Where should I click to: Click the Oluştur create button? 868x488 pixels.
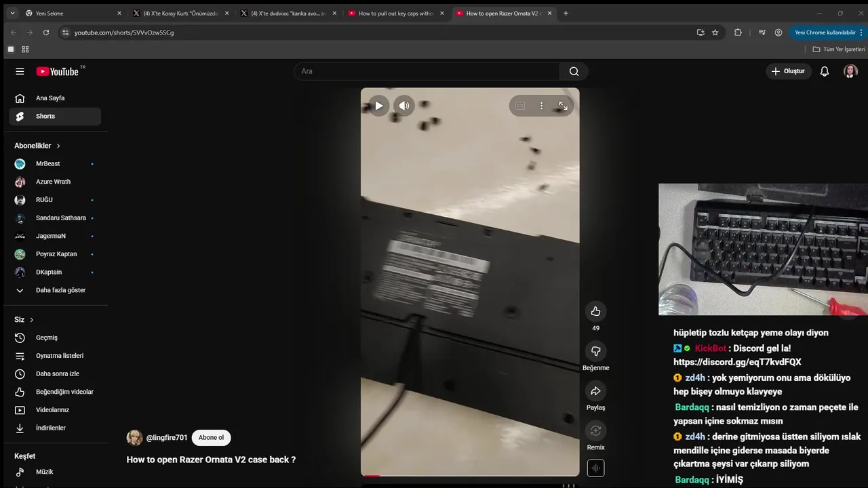tap(789, 71)
